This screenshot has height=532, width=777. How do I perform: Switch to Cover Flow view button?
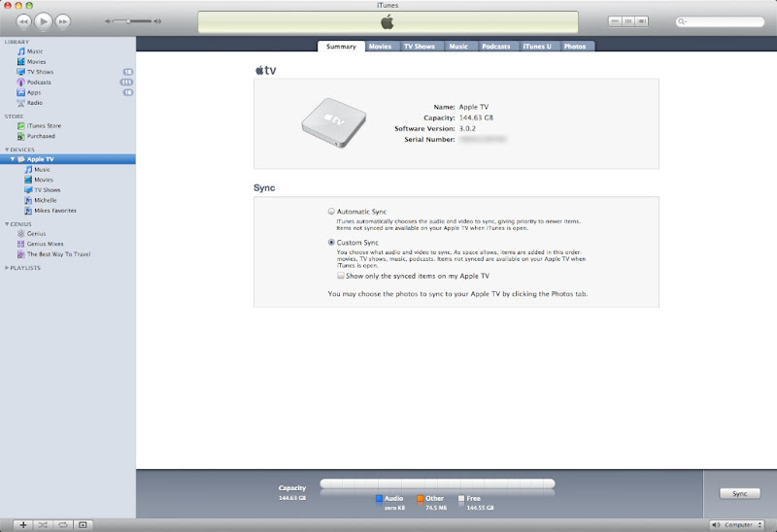642,21
